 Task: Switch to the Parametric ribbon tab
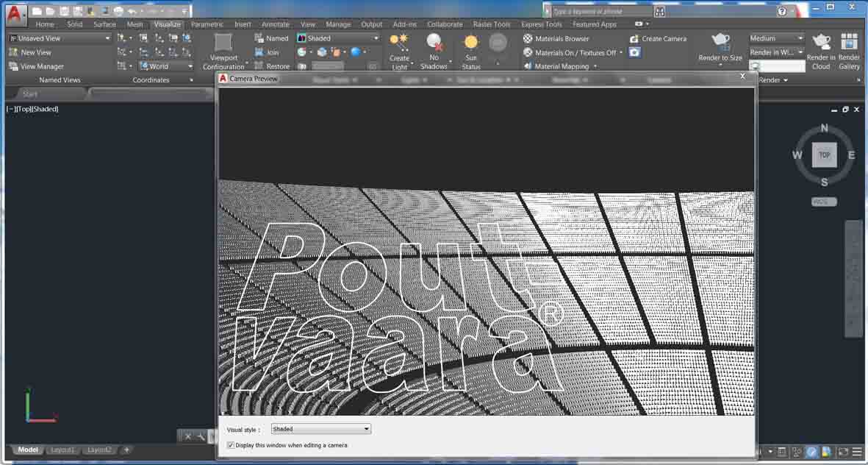pyautogui.click(x=207, y=24)
